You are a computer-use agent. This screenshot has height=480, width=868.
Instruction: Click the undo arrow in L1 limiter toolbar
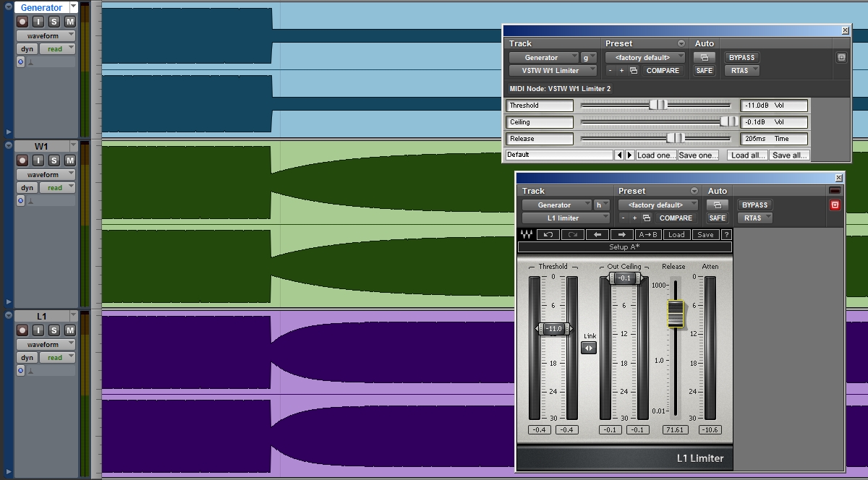pyautogui.click(x=548, y=234)
